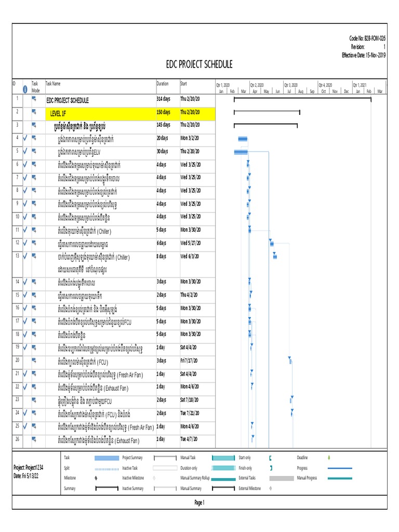Click the task mode icon for Chiller row 11

[34, 230]
